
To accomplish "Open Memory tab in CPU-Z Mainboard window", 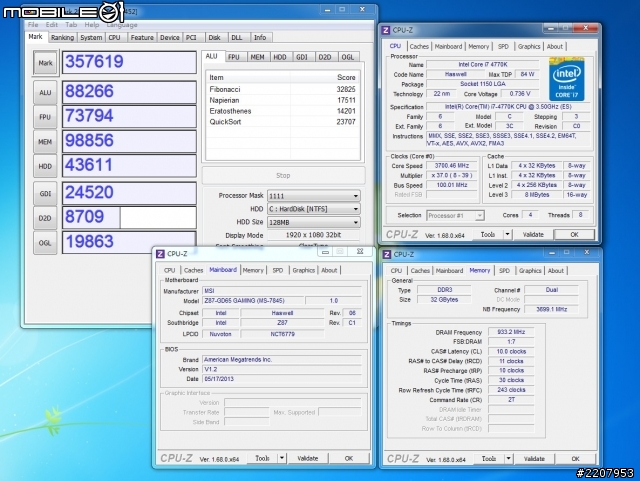I will [x=253, y=270].
